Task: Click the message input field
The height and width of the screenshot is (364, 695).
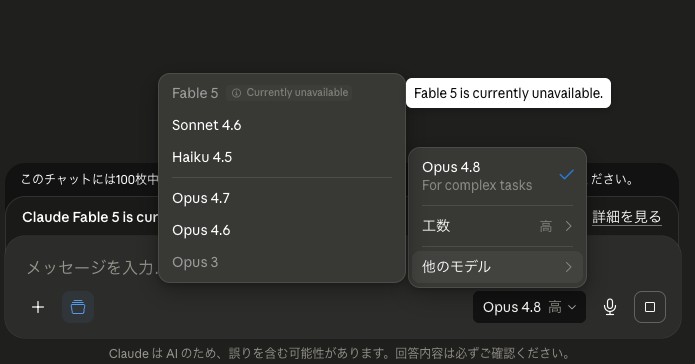Action: (x=91, y=268)
